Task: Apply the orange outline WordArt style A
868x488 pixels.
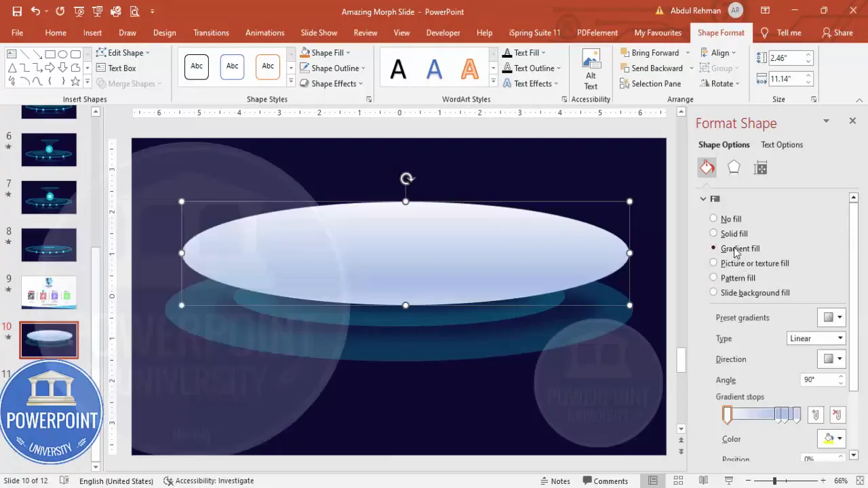Action: pos(469,68)
